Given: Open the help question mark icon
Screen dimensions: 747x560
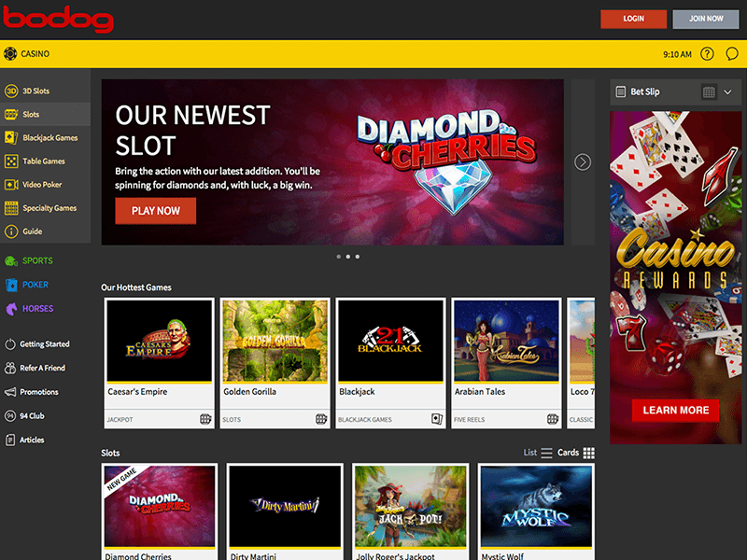Looking at the screenshot, I should [x=707, y=54].
